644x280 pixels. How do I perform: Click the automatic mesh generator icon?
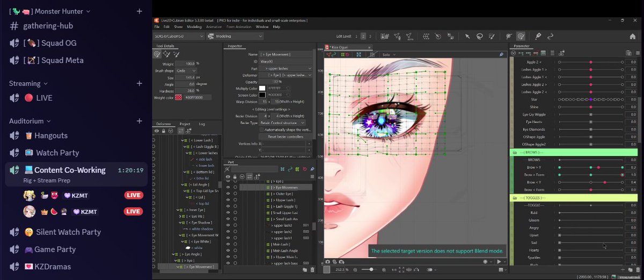point(409,36)
